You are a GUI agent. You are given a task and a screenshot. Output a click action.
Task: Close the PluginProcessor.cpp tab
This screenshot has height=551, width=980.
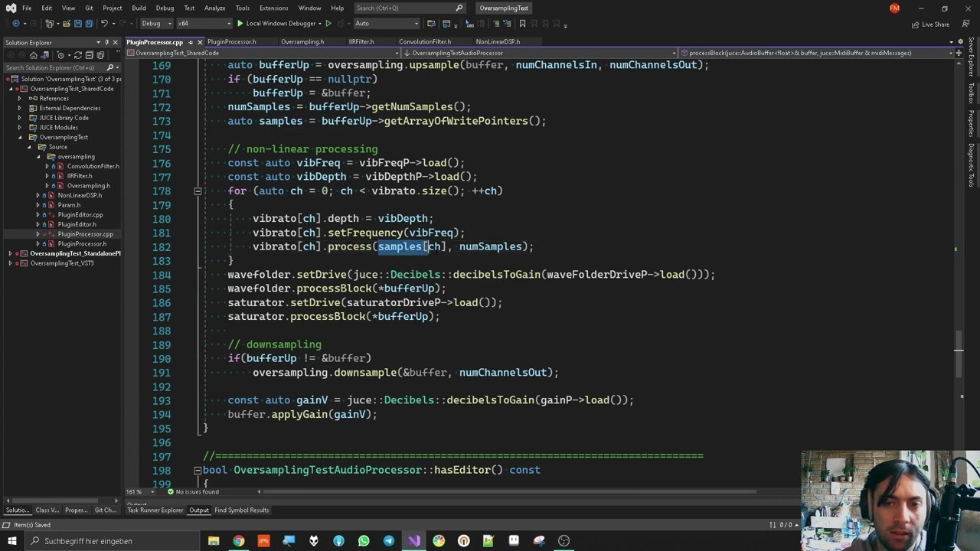tap(200, 42)
